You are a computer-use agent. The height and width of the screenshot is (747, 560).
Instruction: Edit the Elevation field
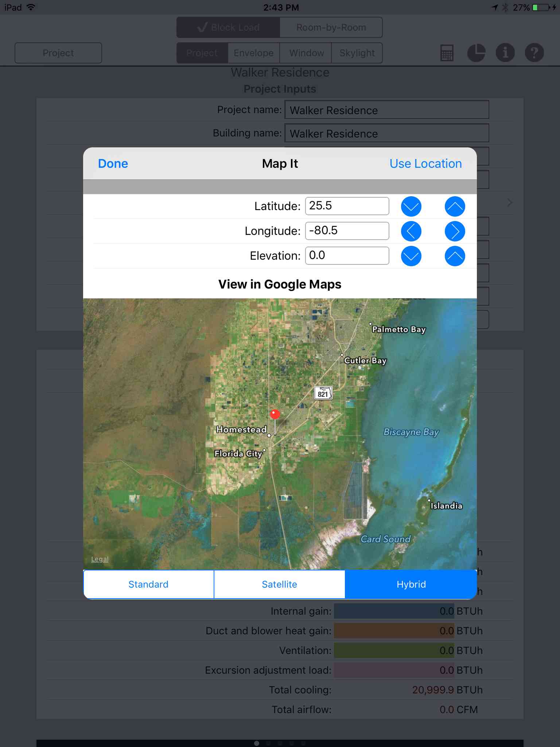(x=347, y=256)
